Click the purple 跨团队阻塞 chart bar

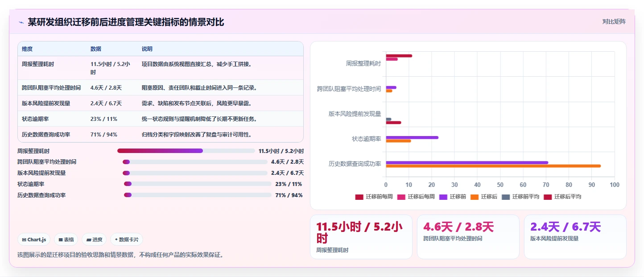click(x=391, y=87)
